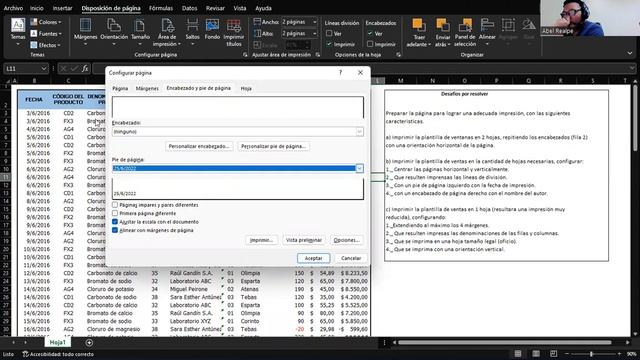This screenshot has width=640, height=360.
Task: Open the Página tab in the dialog
Action: pos(120,88)
